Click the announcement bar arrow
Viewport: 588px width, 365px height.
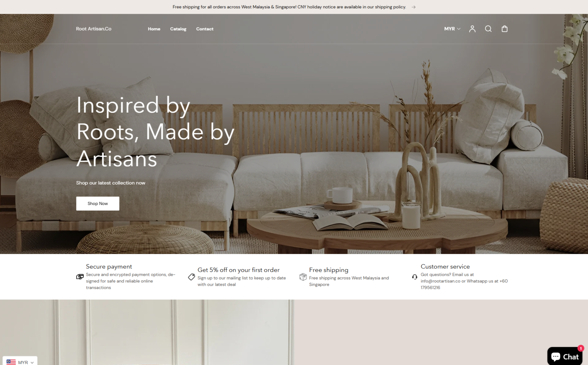413,7
